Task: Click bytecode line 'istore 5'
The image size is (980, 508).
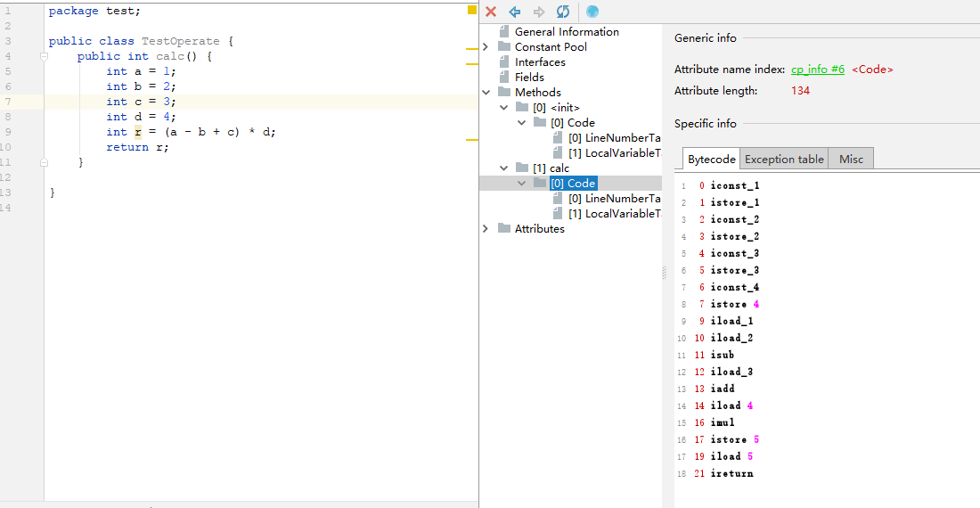Action: tap(734, 439)
